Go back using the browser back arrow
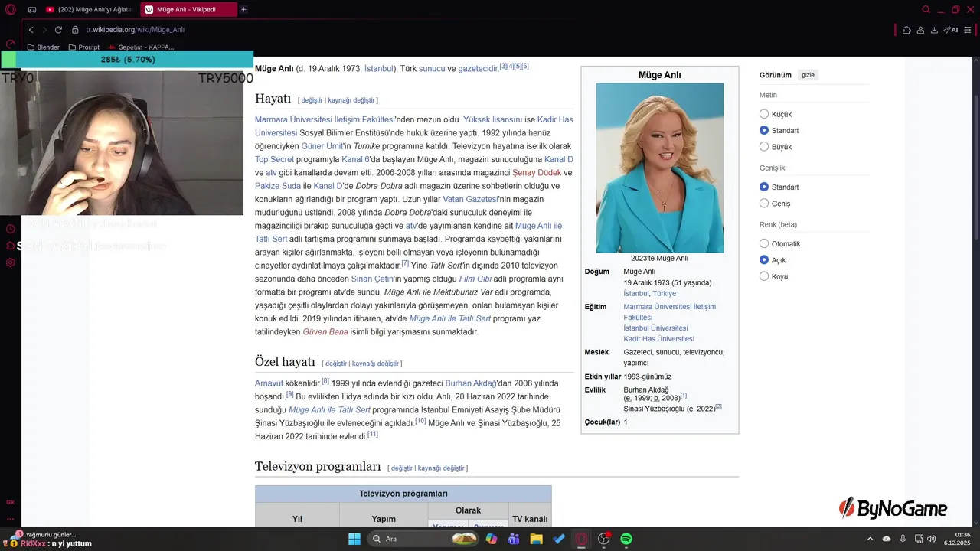Screen dimensions: 980x551 click(31, 30)
